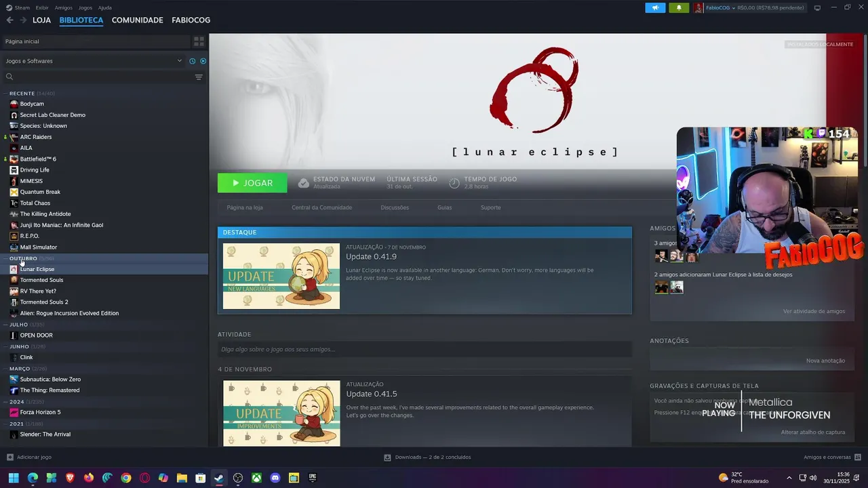Switch to Big Picture mode icon
This screenshot has height=488, width=868.
tap(817, 8)
